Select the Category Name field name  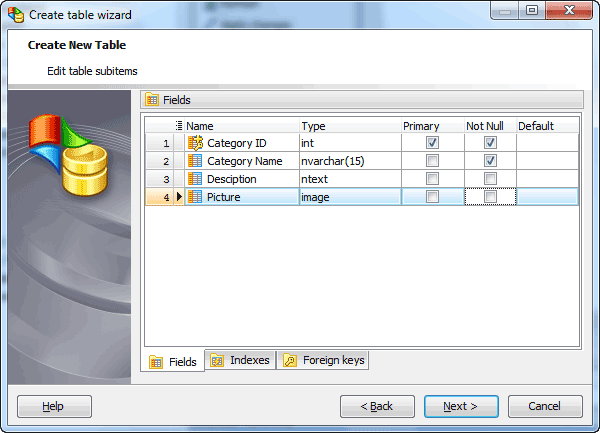pyautogui.click(x=245, y=161)
